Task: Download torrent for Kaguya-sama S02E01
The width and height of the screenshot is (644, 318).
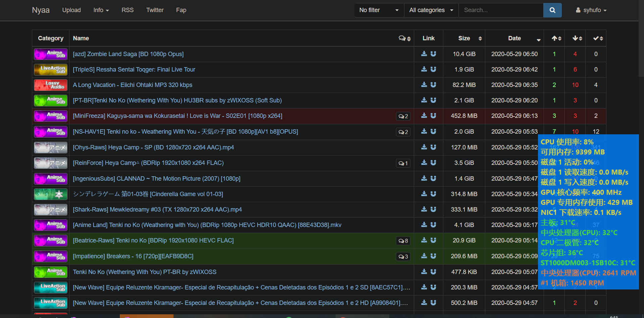Action: tap(424, 116)
